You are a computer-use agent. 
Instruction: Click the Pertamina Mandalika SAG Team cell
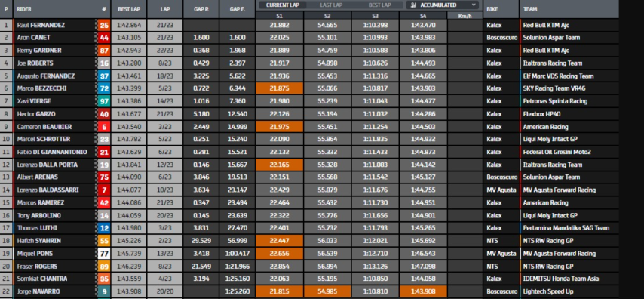(x=569, y=228)
